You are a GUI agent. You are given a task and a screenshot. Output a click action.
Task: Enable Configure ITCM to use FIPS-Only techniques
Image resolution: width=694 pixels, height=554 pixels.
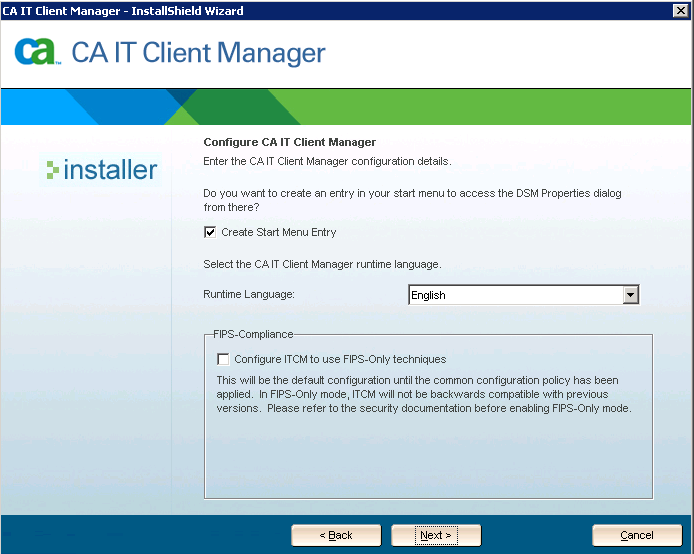(223, 359)
